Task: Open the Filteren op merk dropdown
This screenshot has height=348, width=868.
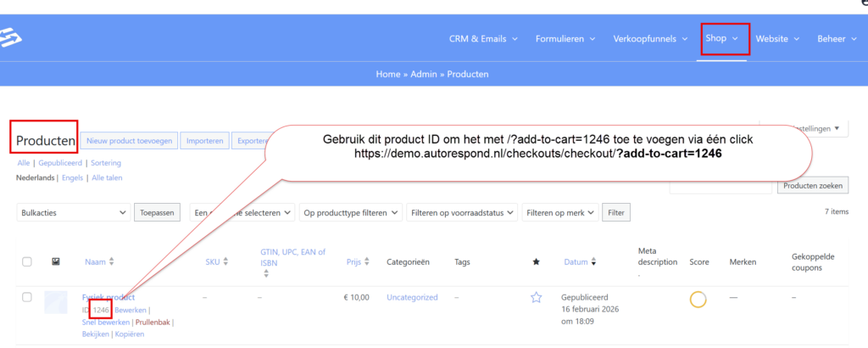Action: tap(559, 212)
